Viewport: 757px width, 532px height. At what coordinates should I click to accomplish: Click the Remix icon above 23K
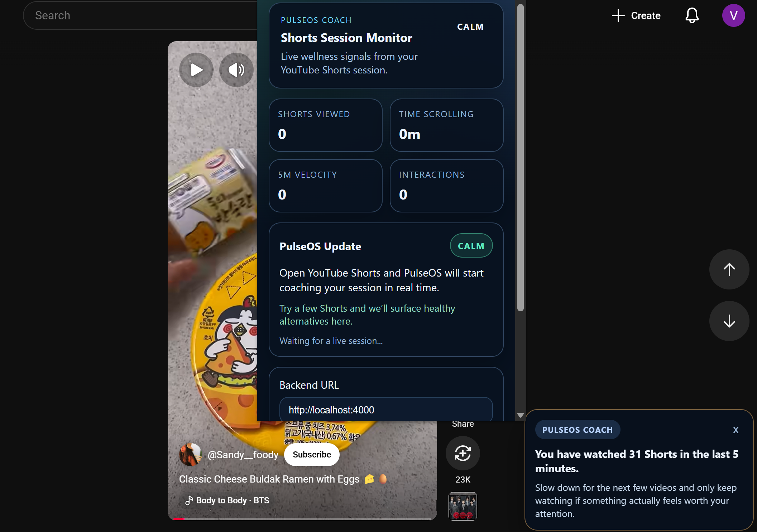coord(463,453)
